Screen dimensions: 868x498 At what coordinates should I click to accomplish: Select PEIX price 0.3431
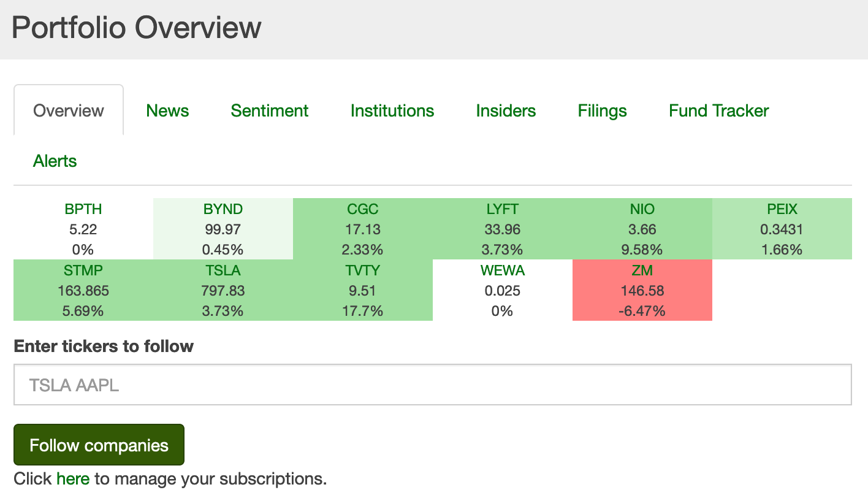(x=782, y=229)
